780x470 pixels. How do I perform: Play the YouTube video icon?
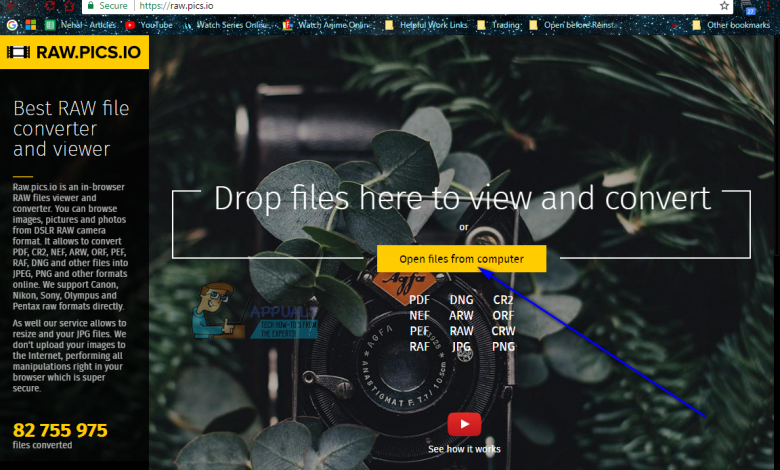pyautogui.click(x=464, y=424)
